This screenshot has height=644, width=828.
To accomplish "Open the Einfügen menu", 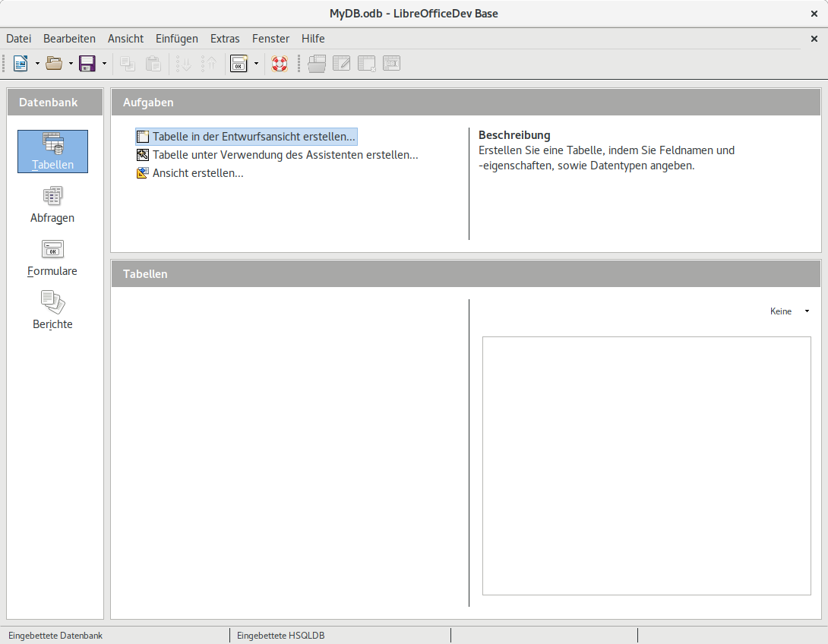I will (177, 39).
